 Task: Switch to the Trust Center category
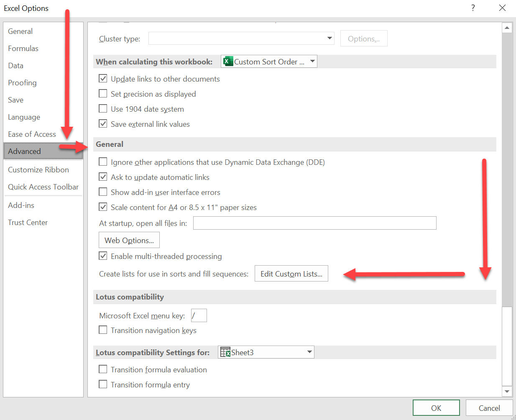pyautogui.click(x=28, y=222)
